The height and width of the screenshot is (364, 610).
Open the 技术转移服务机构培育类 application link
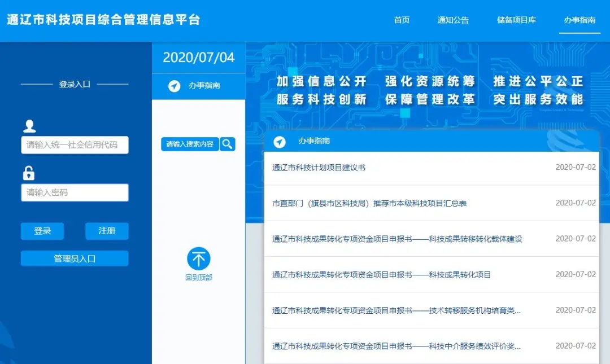396,311
